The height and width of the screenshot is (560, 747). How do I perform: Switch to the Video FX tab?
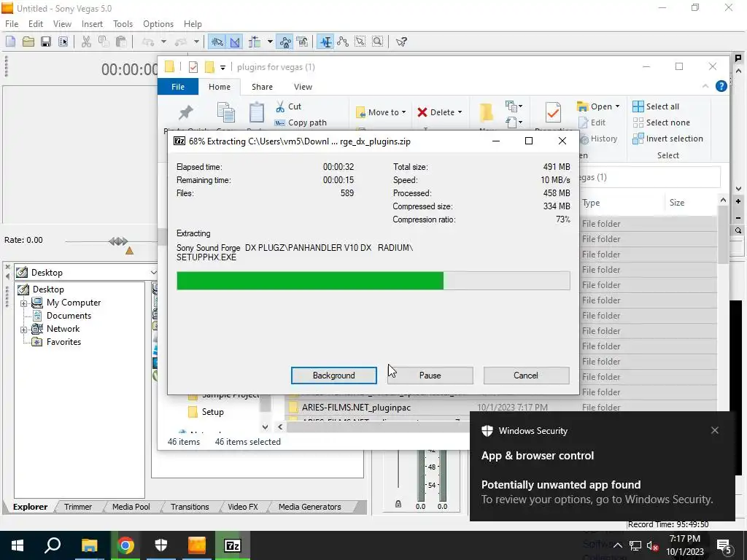point(242,507)
